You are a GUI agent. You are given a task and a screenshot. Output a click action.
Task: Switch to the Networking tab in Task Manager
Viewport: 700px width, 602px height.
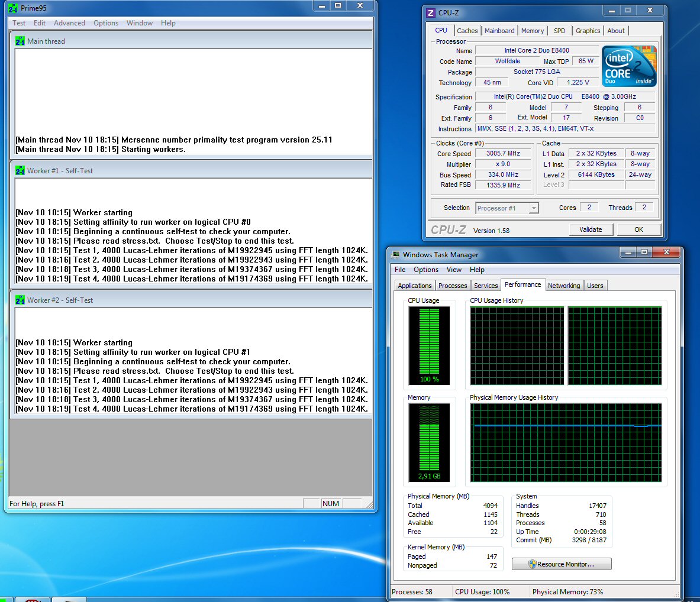tap(564, 286)
